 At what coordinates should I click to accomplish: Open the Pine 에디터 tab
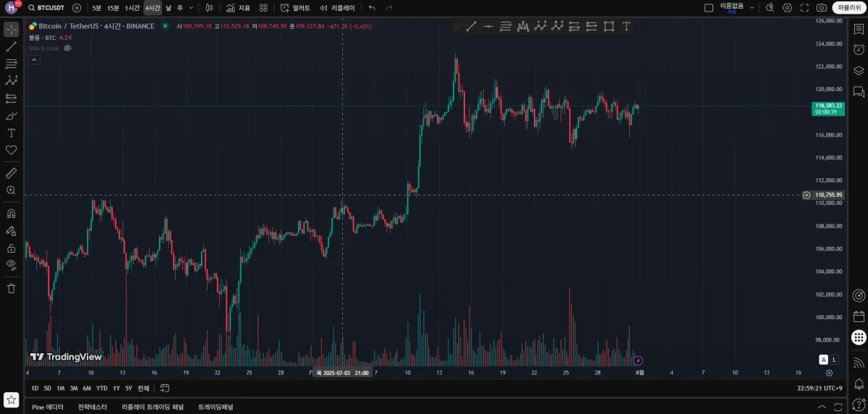coord(48,407)
